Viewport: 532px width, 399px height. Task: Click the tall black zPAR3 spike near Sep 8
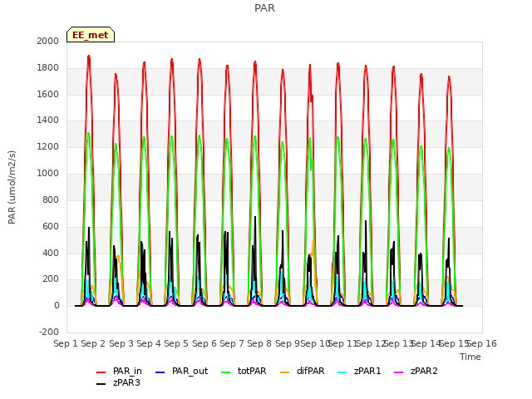click(255, 217)
